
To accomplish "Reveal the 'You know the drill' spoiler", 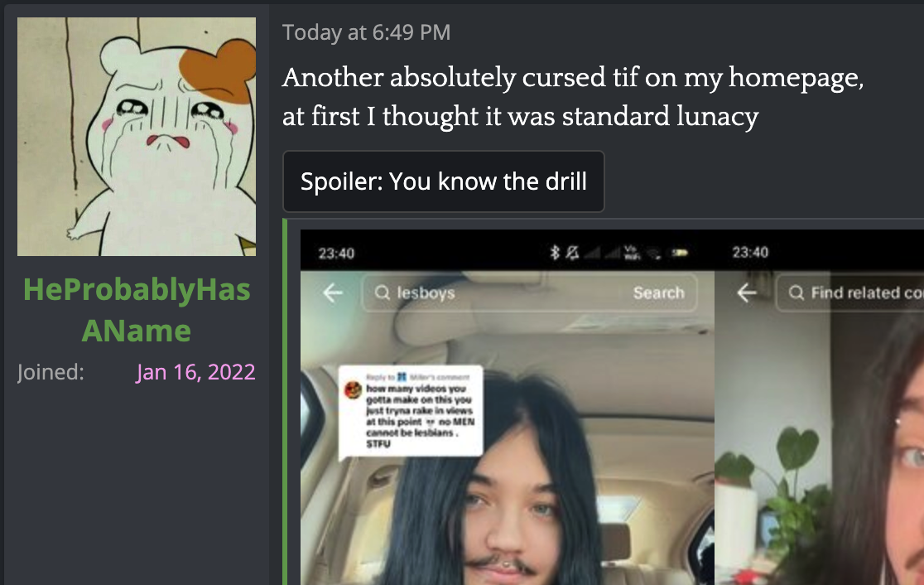I will (443, 181).
